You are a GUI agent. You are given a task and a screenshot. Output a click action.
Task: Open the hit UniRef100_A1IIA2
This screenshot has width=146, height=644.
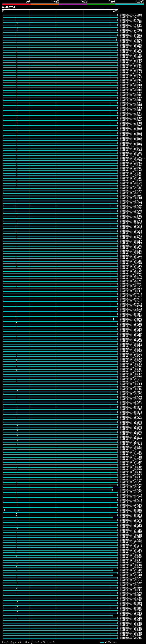pos(131,15)
